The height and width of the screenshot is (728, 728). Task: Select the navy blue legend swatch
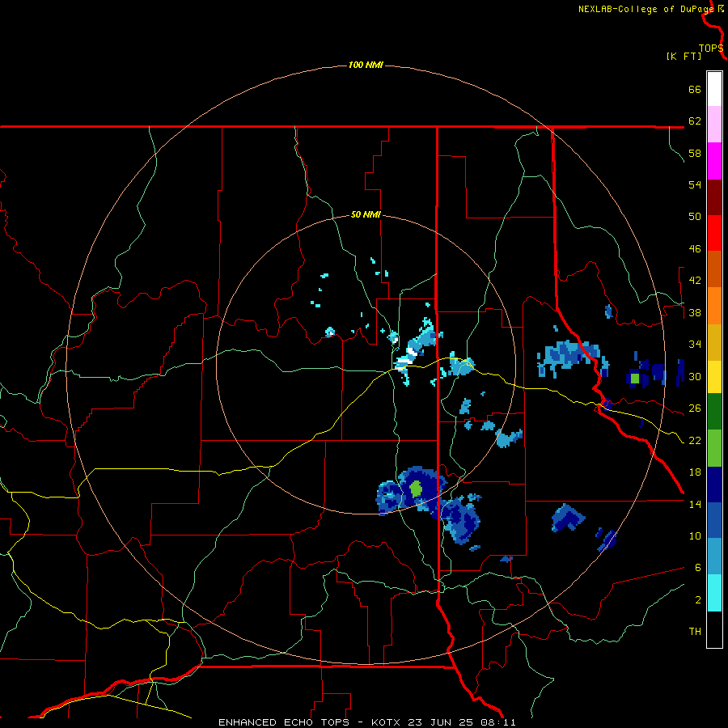click(714, 485)
